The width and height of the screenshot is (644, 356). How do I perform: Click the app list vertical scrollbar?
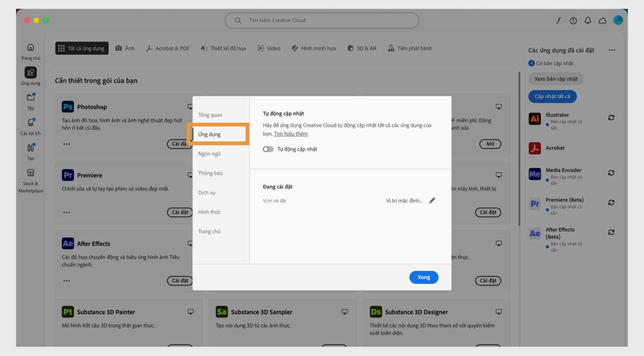519,149
